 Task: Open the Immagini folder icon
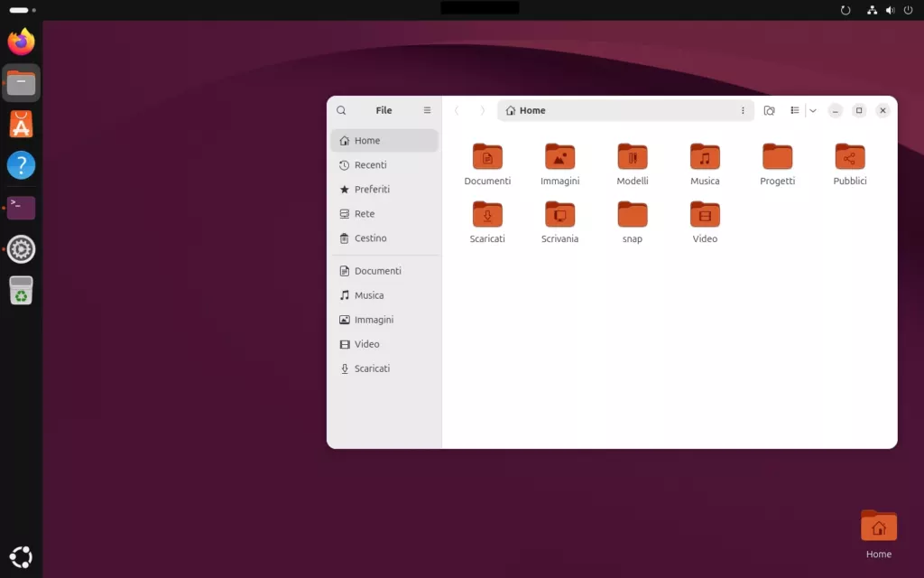[559, 157]
